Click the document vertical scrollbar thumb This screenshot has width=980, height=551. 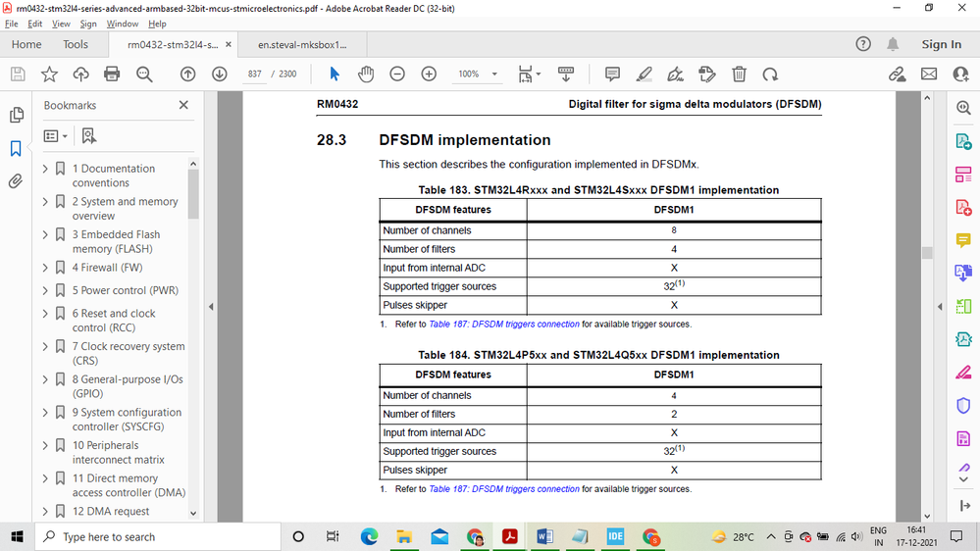tap(927, 253)
